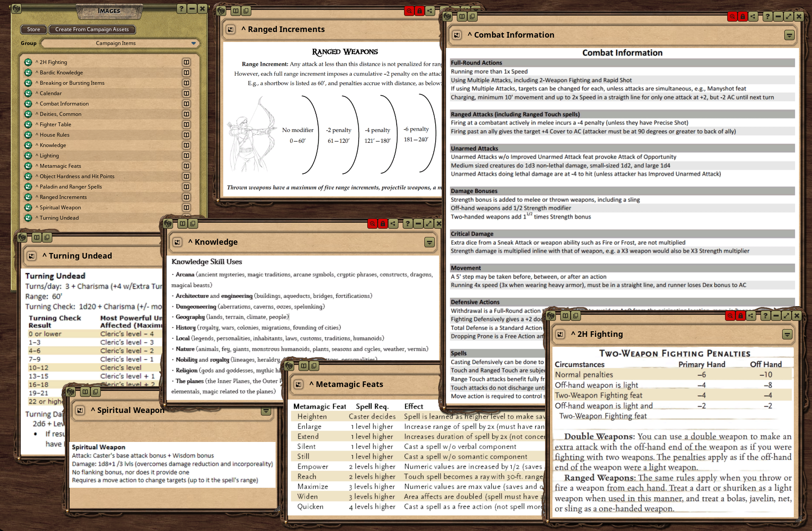Click the copy pages icon on Metamagic Feats window

pos(315,366)
